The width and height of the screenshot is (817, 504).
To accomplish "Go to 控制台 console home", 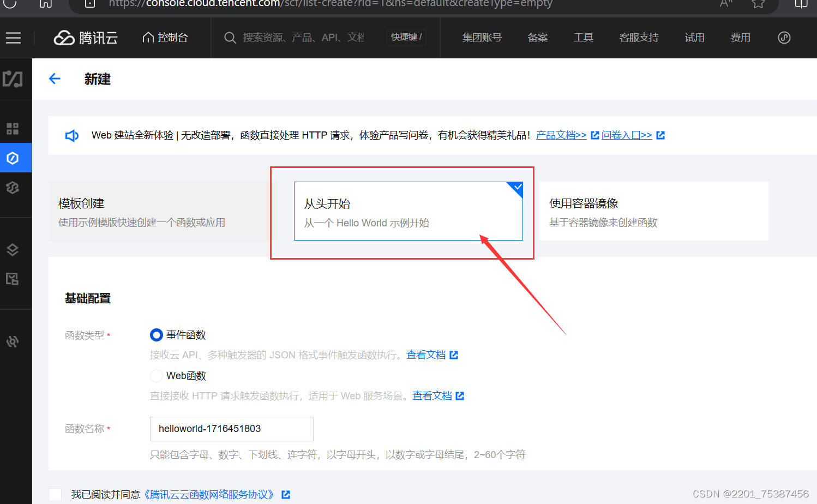I will [x=165, y=38].
